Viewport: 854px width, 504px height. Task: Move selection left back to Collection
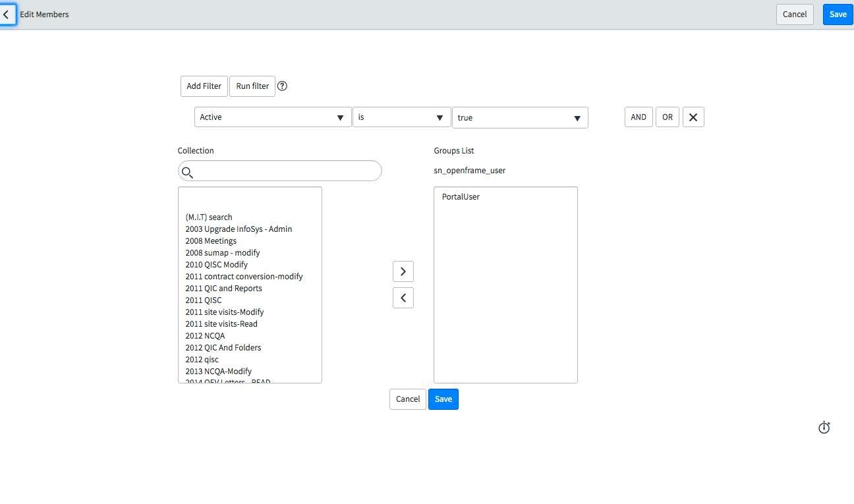click(403, 298)
